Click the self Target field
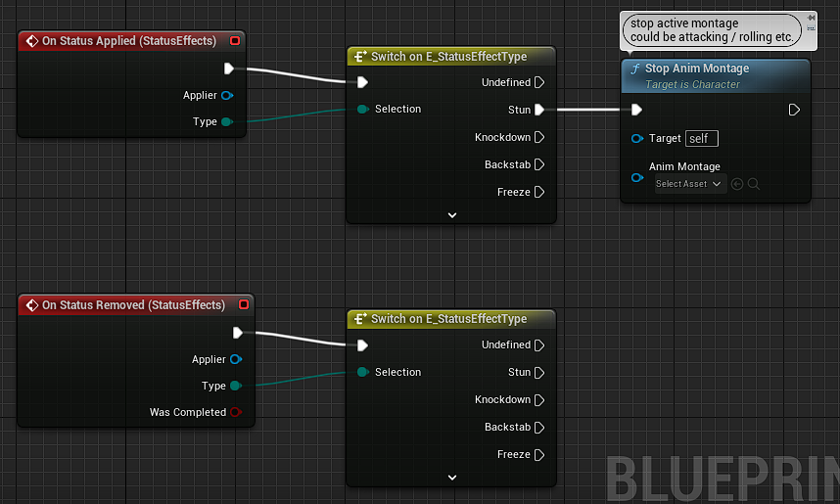The height and width of the screenshot is (504, 840). pos(701,139)
